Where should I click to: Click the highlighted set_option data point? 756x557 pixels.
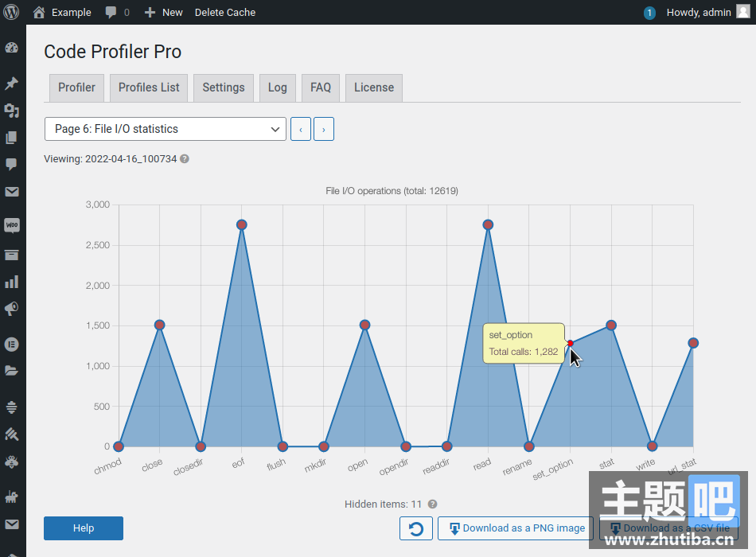click(x=571, y=344)
